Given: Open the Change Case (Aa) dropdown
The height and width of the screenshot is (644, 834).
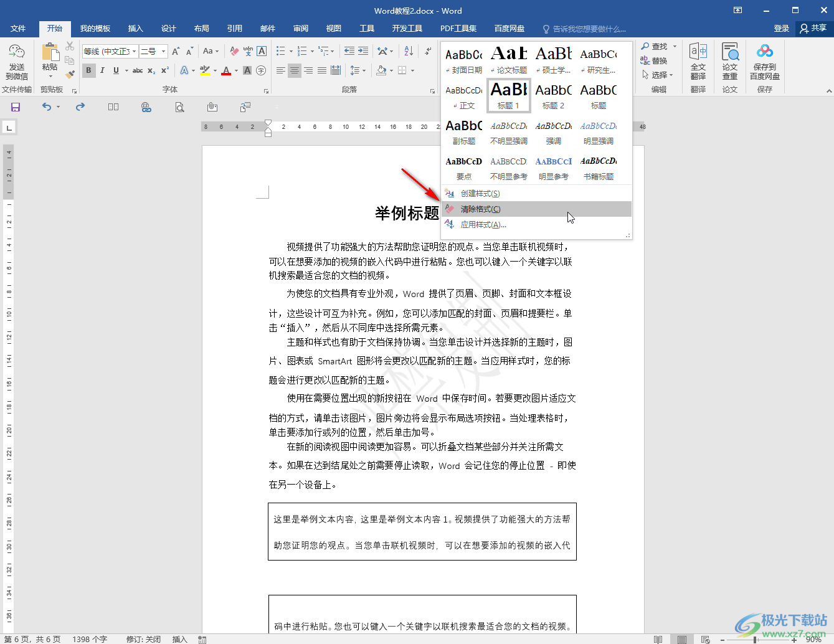Looking at the screenshot, I should (211, 51).
